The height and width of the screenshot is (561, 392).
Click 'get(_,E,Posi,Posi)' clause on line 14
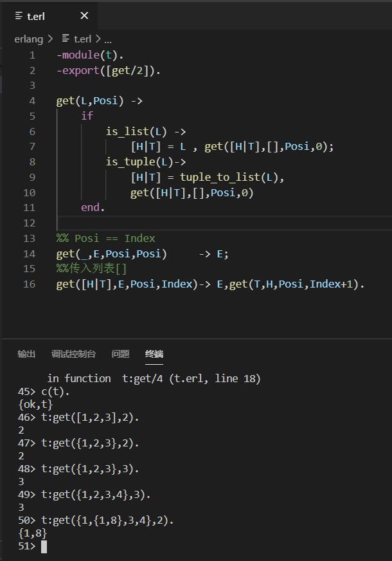click(111, 253)
